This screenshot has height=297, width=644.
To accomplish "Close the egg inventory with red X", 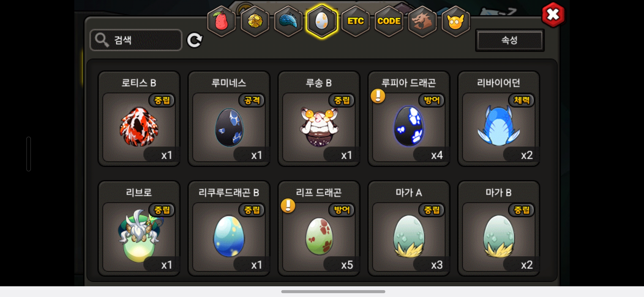I will (x=553, y=15).
